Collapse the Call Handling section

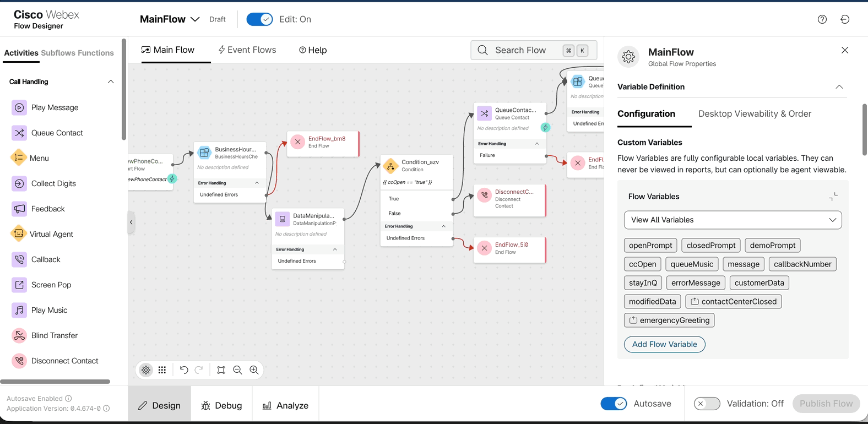click(111, 81)
